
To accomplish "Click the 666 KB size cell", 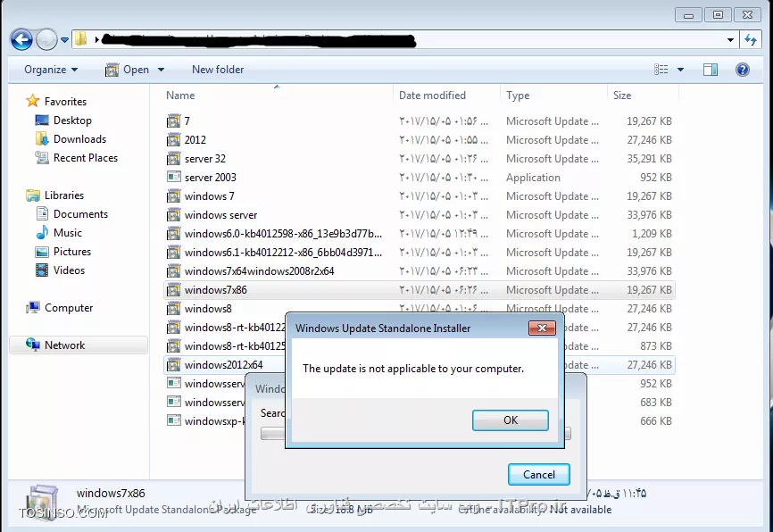I will pos(656,420).
